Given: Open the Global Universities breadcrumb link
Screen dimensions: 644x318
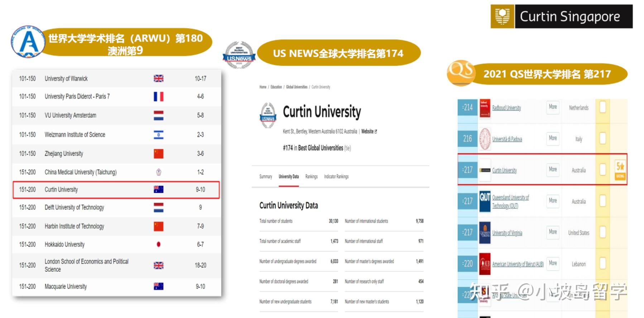Looking at the screenshot, I should click(297, 87).
